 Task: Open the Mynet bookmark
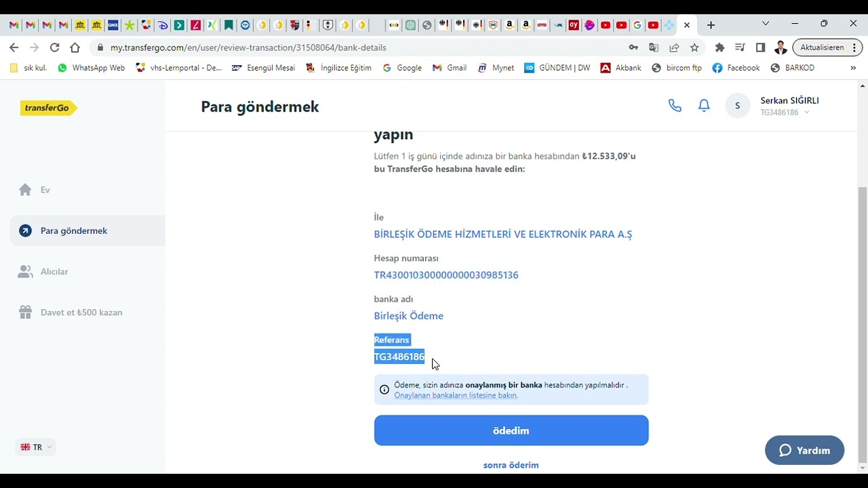(496, 68)
